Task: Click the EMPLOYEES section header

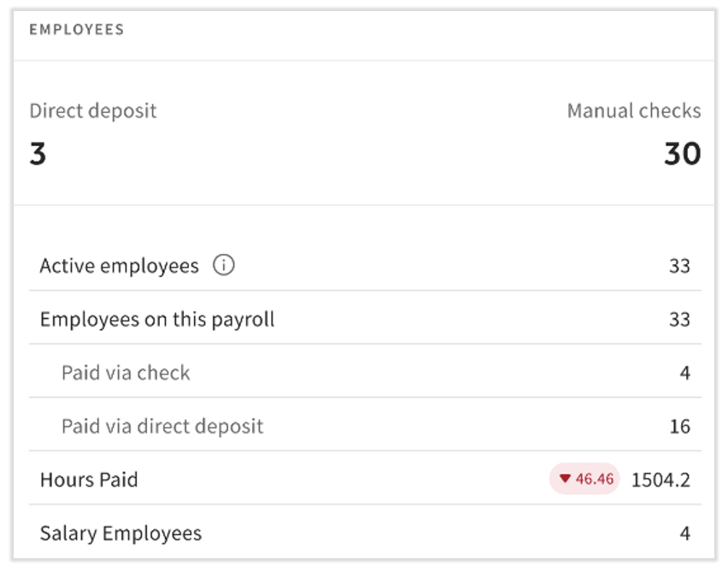Action: click(x=77, y=30)
